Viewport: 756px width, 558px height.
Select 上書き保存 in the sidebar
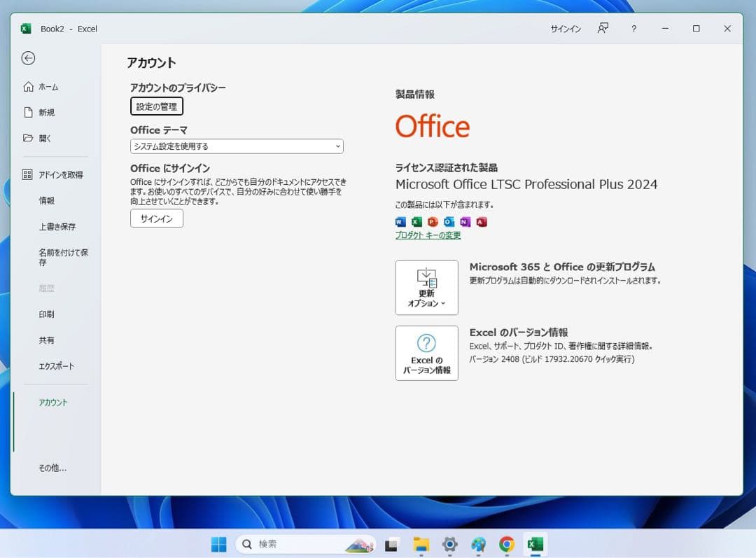(57, 227)
